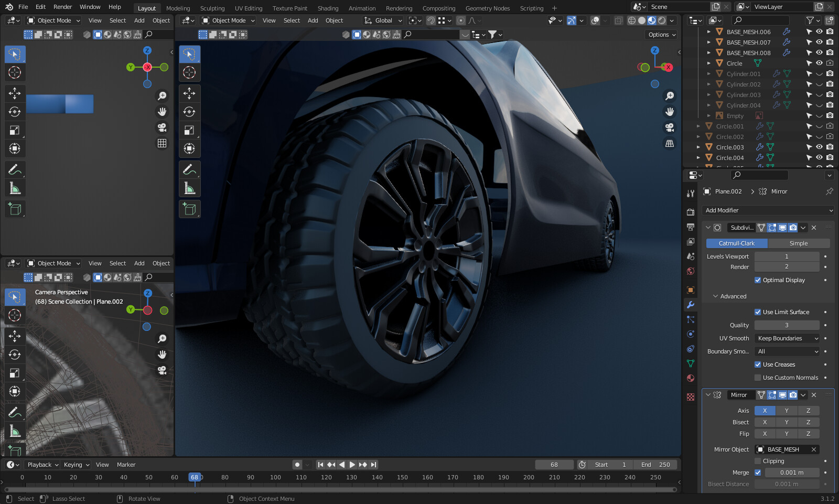Open the UV Smooth dropdown

(x=787, y=338)
